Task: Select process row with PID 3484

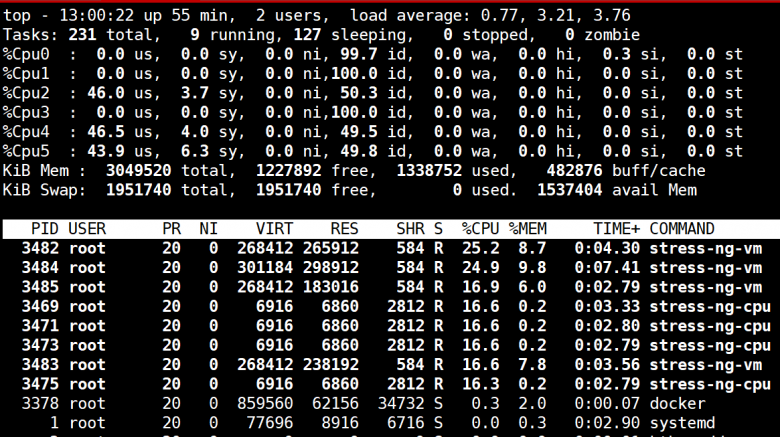Action: point(391,267)
